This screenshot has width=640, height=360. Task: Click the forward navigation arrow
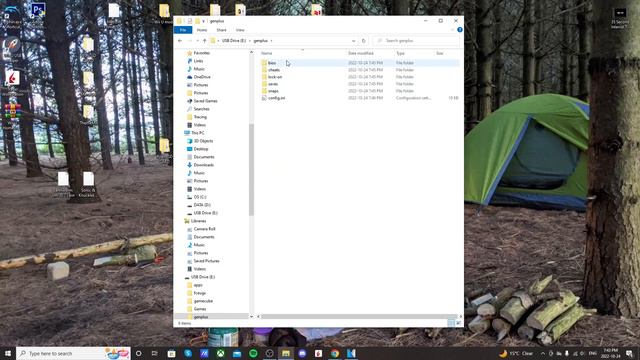point(190,41)
